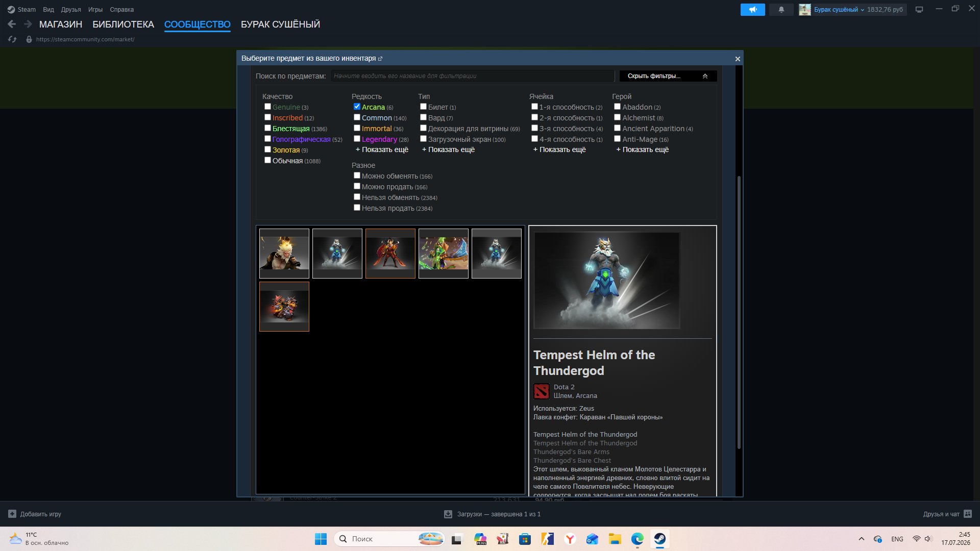980x551 pixels.
Task: Open Microsoft Edge from the taskbar
Action: pos(637,539)
